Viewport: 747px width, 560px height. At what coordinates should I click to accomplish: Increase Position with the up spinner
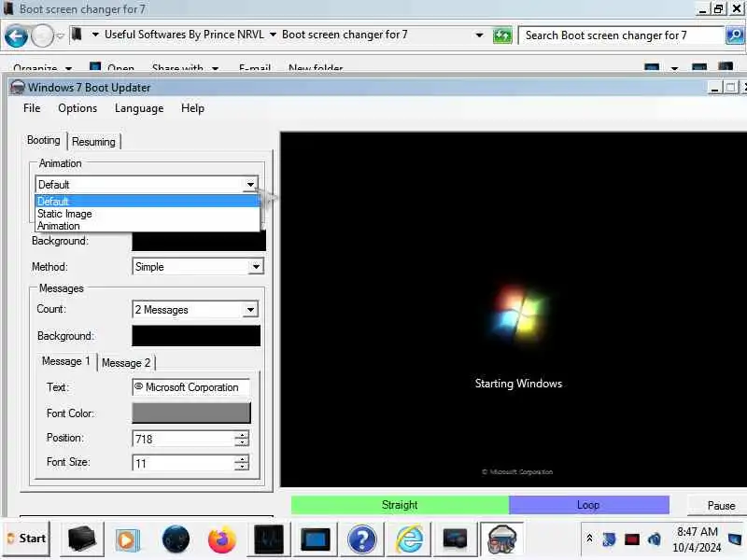click(242, 435)
